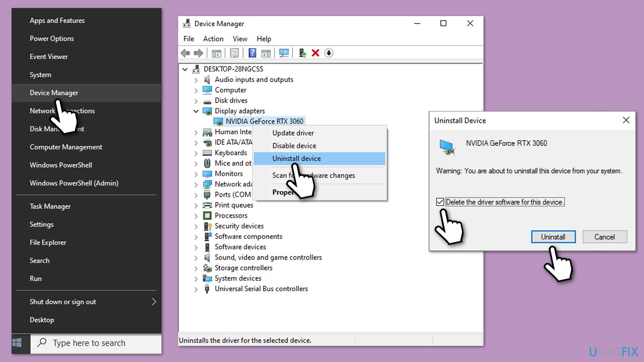
Task: Click the disable device down-arrow toolbar icon
Action: (329, 53)
